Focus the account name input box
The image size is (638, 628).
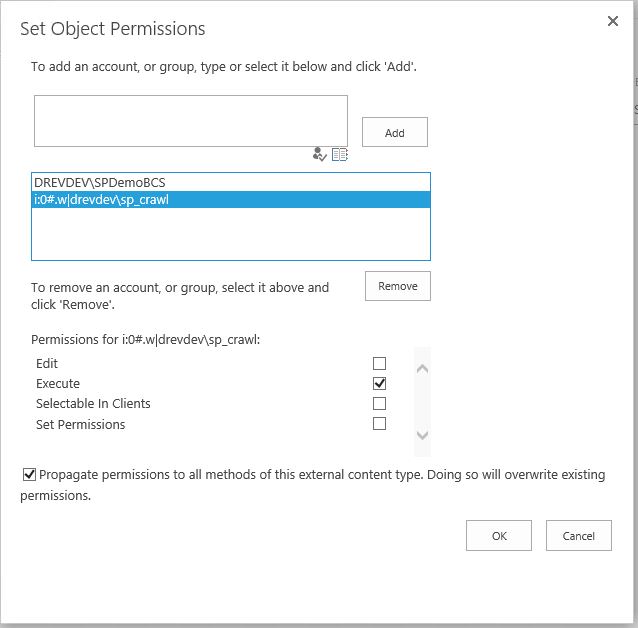[191, 121]
